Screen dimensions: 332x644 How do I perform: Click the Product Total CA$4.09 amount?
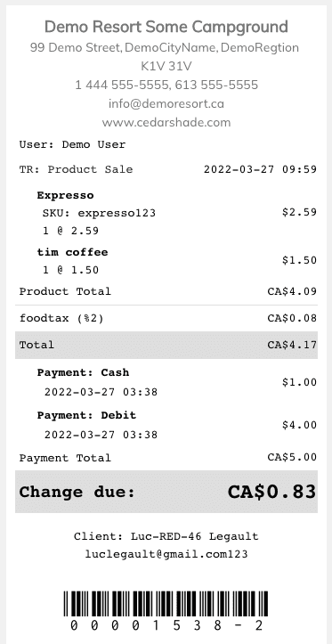point(292,291)
